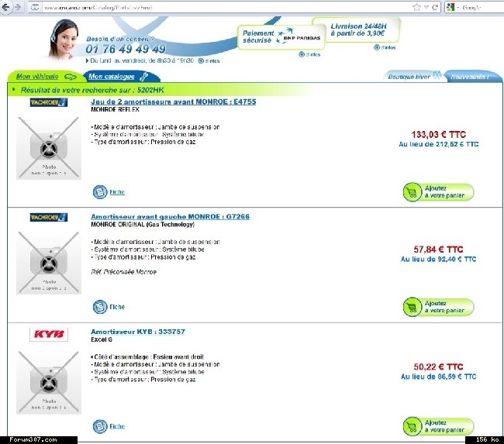The height and width of the screenshot is (444, 504).
Task: Open d'infos link under Livraison 24/48H
Action: (385, 47)
